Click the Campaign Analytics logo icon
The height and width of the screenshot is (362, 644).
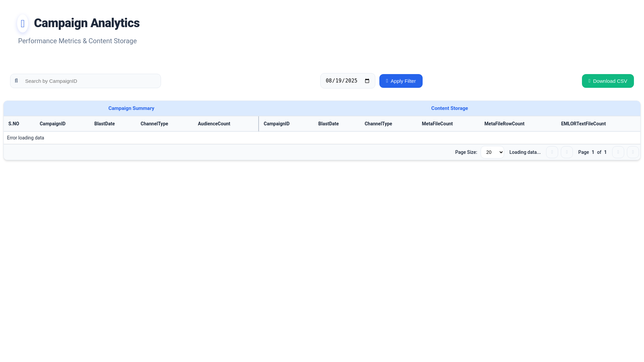click(22, 23)
